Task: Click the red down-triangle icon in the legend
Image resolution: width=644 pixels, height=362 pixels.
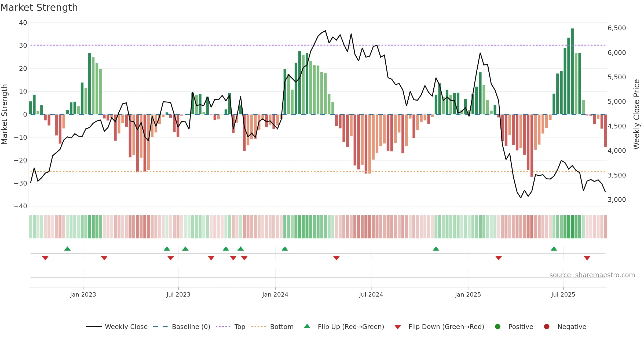Action: (x=398, y=327)
